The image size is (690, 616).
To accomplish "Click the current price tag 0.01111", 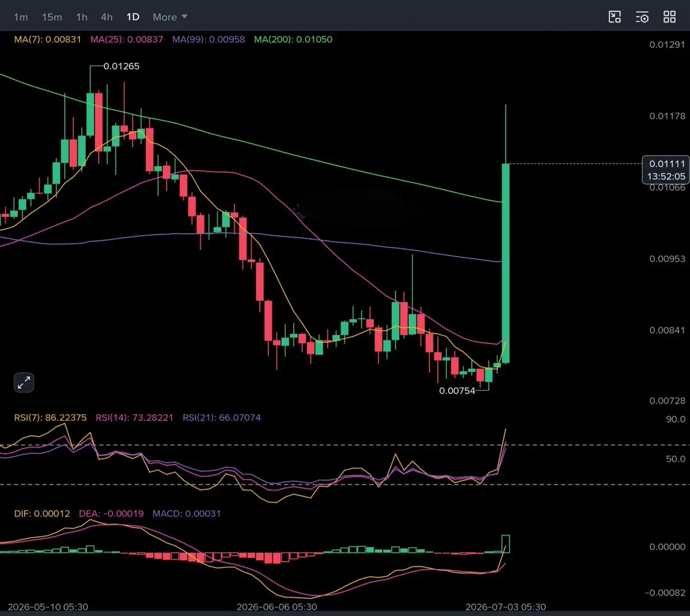I will [x=667, y=164].
